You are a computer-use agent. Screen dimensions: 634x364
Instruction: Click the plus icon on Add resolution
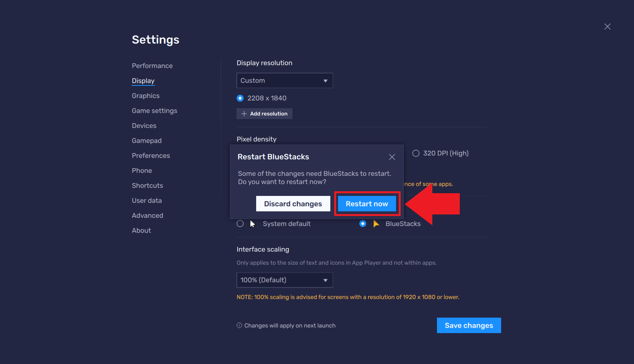point(244,113)
